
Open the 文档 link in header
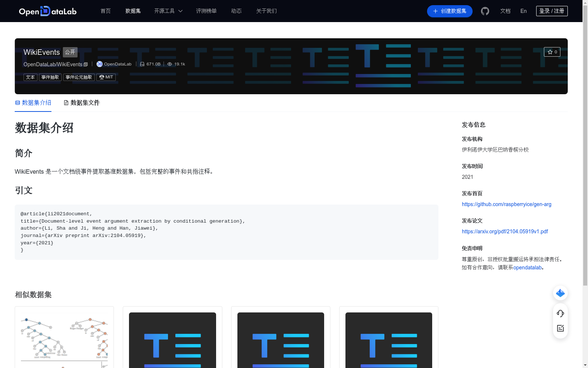coord(505,11)
